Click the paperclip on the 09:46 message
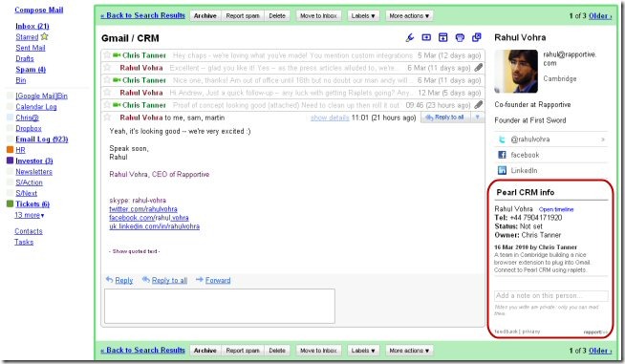Screen dimensions: 625x364 click(479, 105)
